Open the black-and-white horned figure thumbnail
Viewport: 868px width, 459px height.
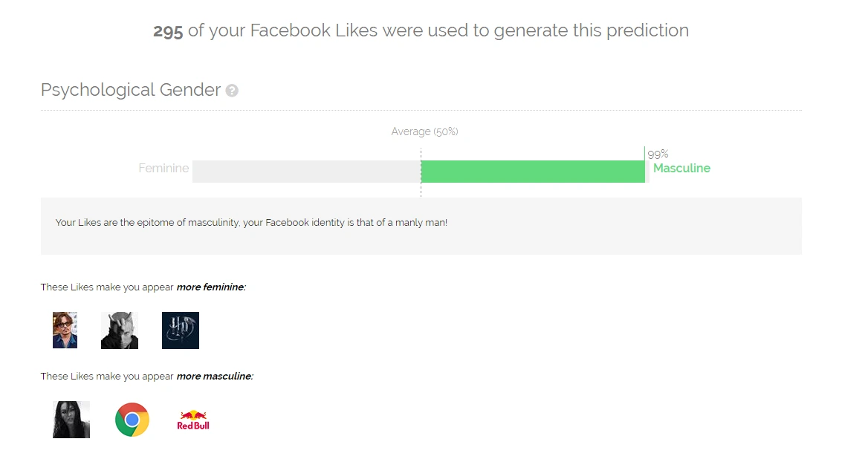[120, 331]
